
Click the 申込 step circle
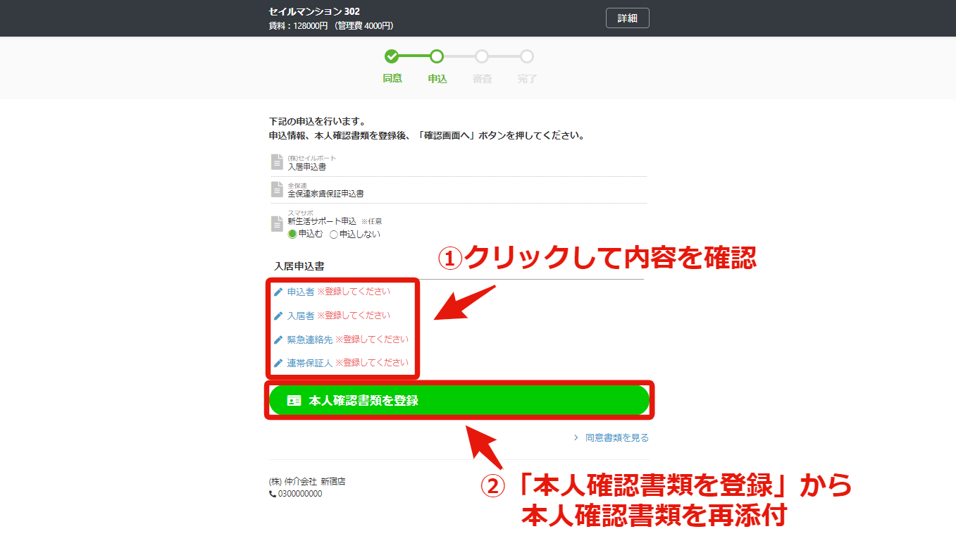pyautogui.click(x=437, y=56)
